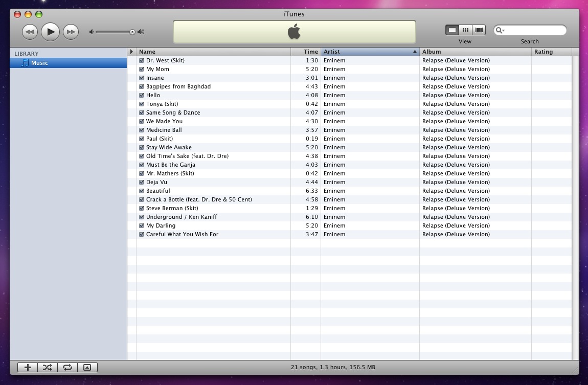Uncheck the Bagpipes from Baghdad checkbox
Image resolution: width=588 pixels, height=385 pixels.
[141, 86]
